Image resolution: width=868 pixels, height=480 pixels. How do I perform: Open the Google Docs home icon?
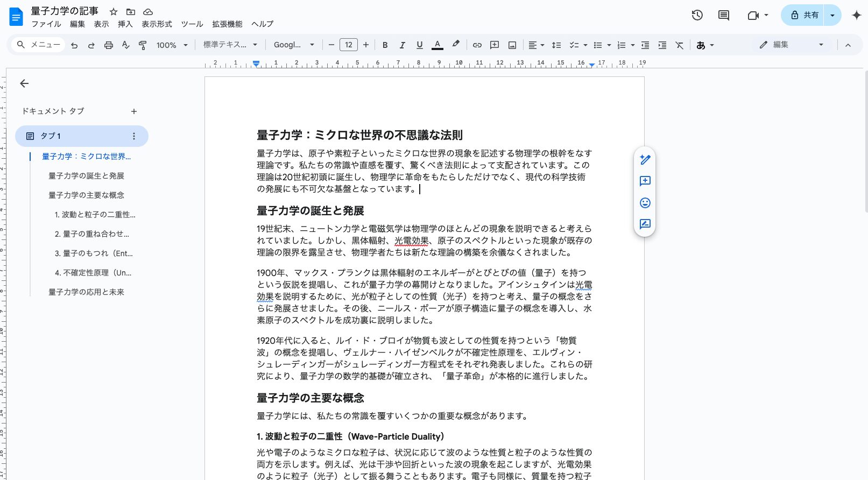click(x=16, y=17)
